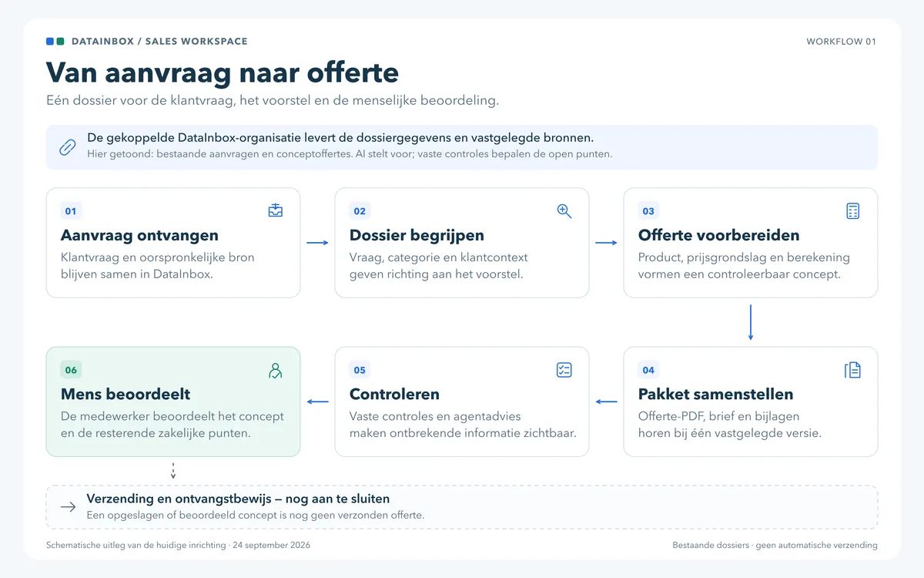Select the step badge 01

(71, 211)
